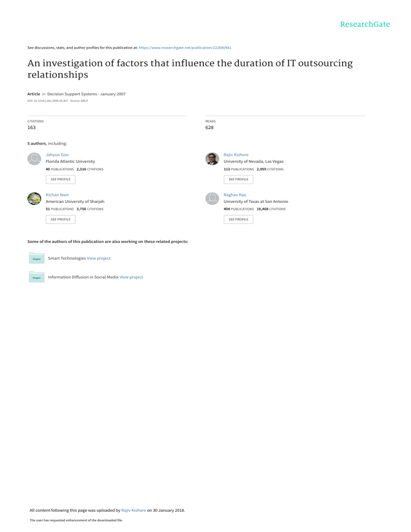This screenshot has width=411, height=532.
Task: Click Kichan Nam's profile photo
Action: pos(34,199)
